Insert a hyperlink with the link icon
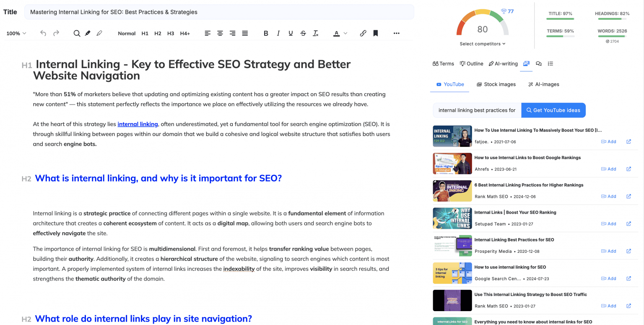 363,33
